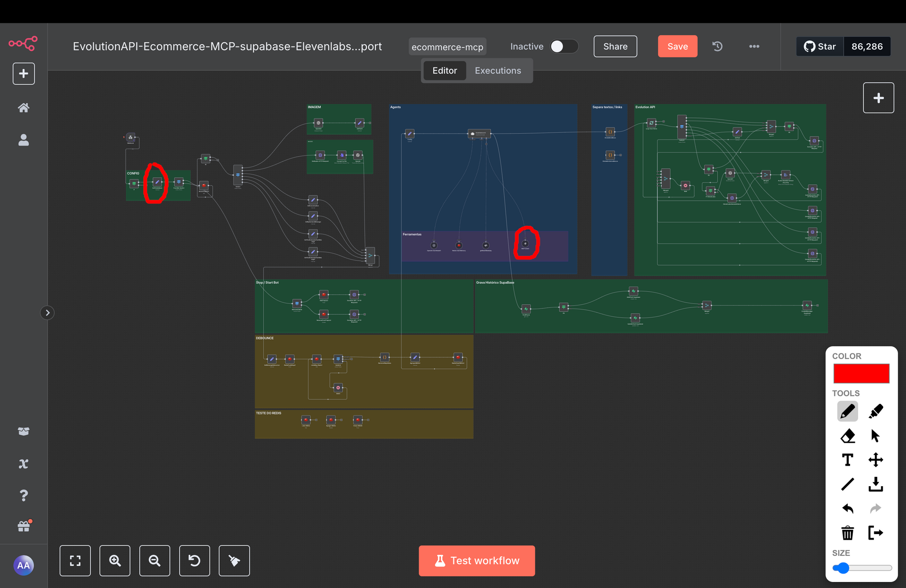Click the Save button

tap(677, 47)
